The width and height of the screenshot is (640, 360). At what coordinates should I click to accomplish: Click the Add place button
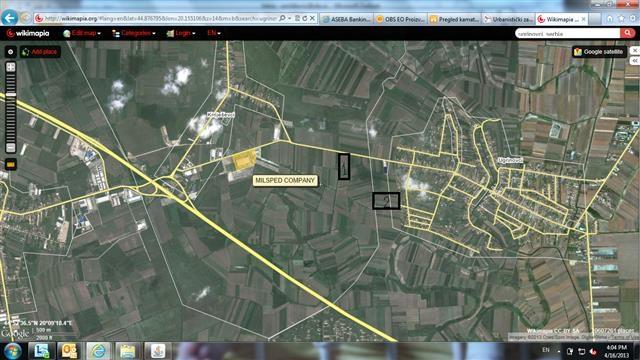(40, 52)
